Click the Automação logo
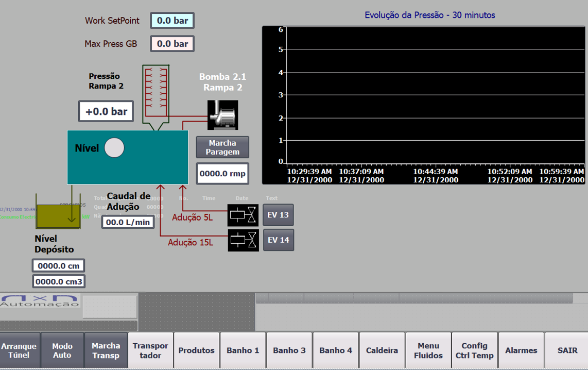The height and width of the screenshot is (370, 588). point(40,301)
